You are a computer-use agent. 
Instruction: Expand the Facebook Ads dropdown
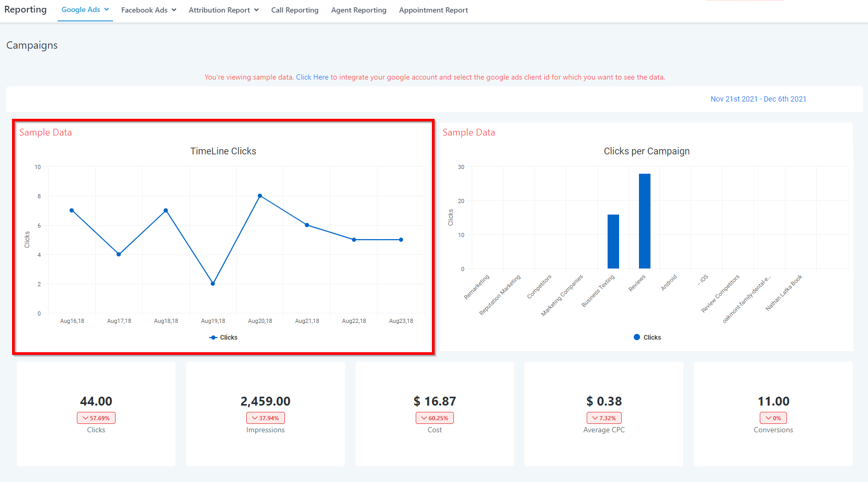[149, 10]
